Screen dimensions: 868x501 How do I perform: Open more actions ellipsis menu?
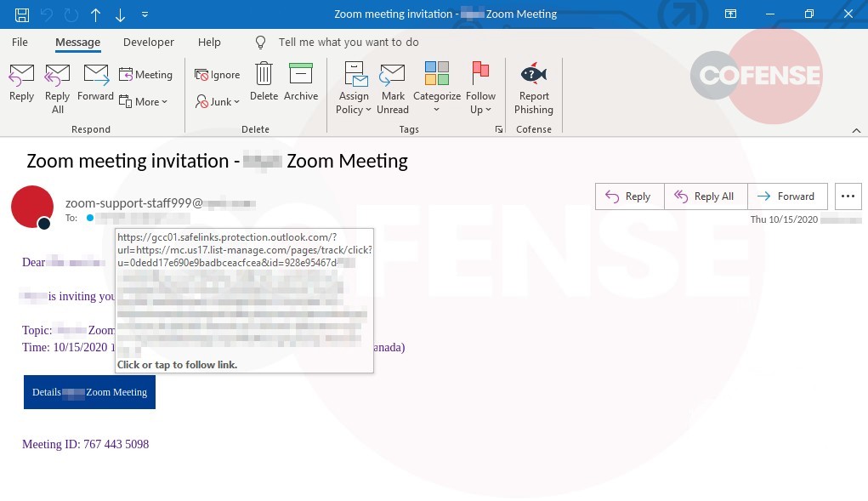pos(848,196)
